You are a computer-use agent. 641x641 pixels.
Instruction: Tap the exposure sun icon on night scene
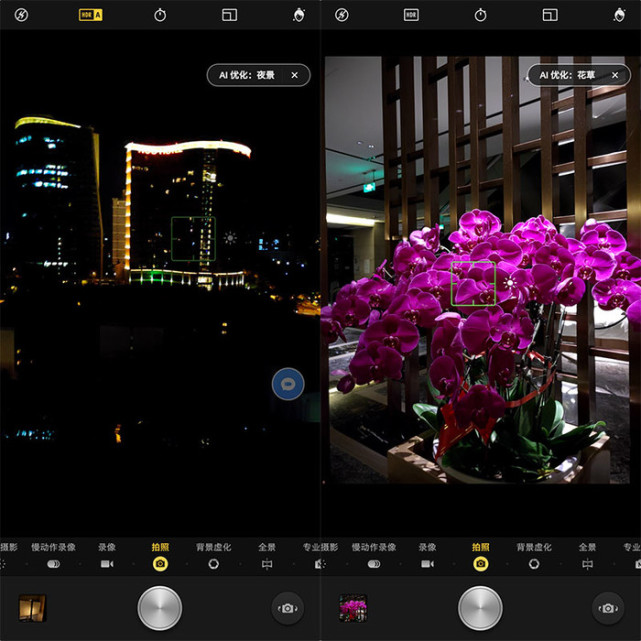230,238
